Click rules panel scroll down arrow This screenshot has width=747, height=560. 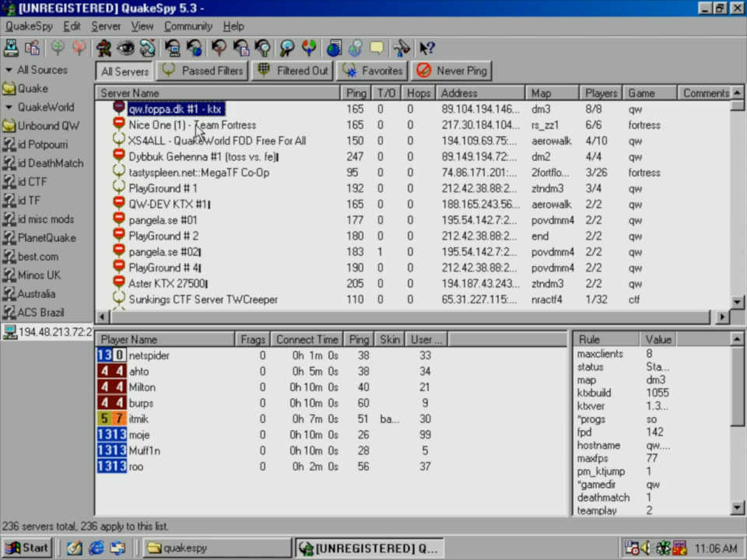pos(737,508)
